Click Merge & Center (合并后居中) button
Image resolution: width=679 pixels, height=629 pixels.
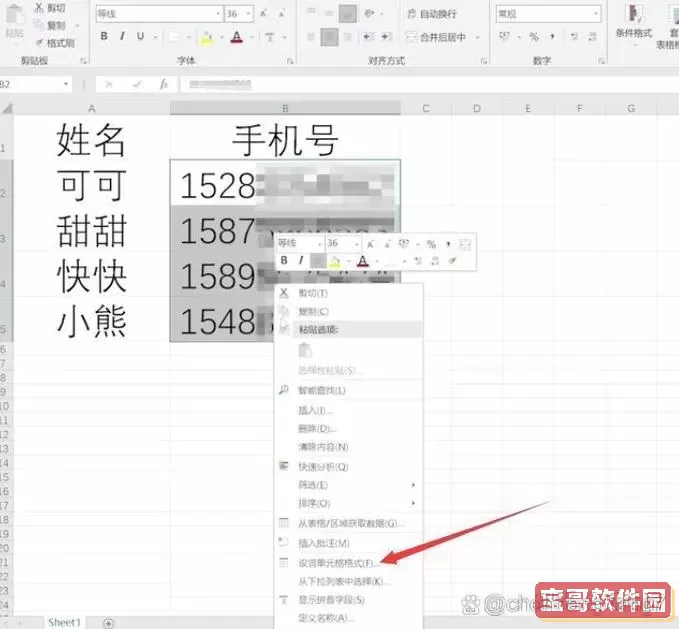tap(436, 37)
